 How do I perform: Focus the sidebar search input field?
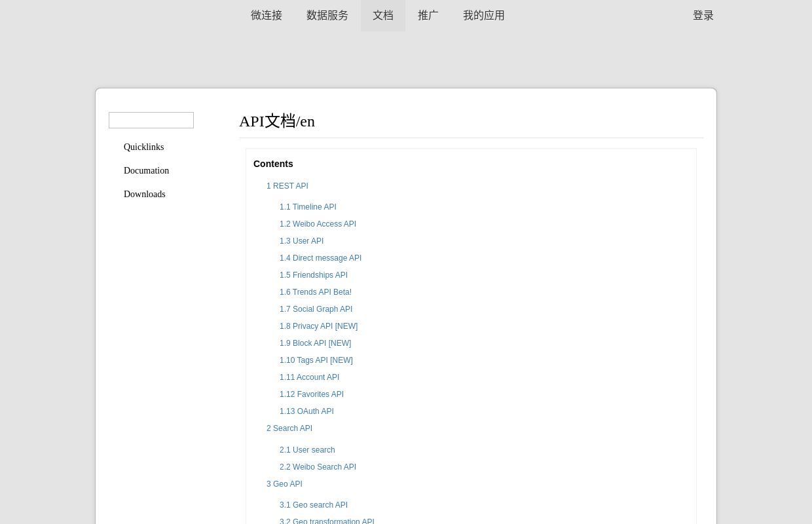click(151, 120)
